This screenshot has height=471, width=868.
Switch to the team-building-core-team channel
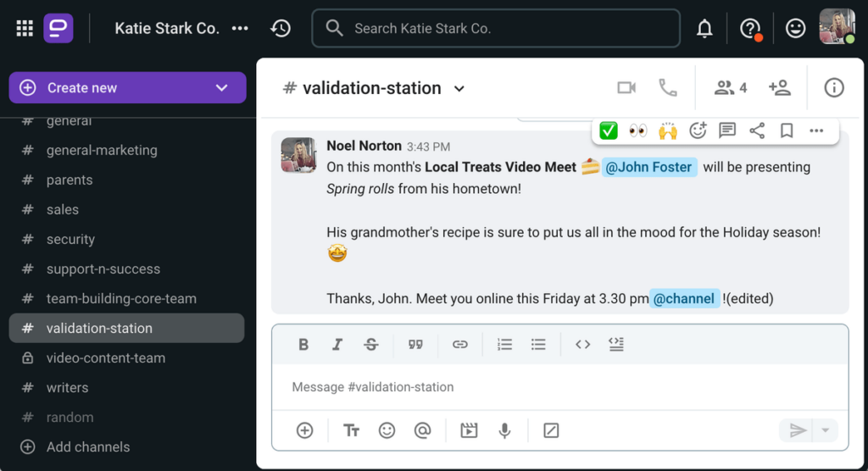[x=121, y=298]
